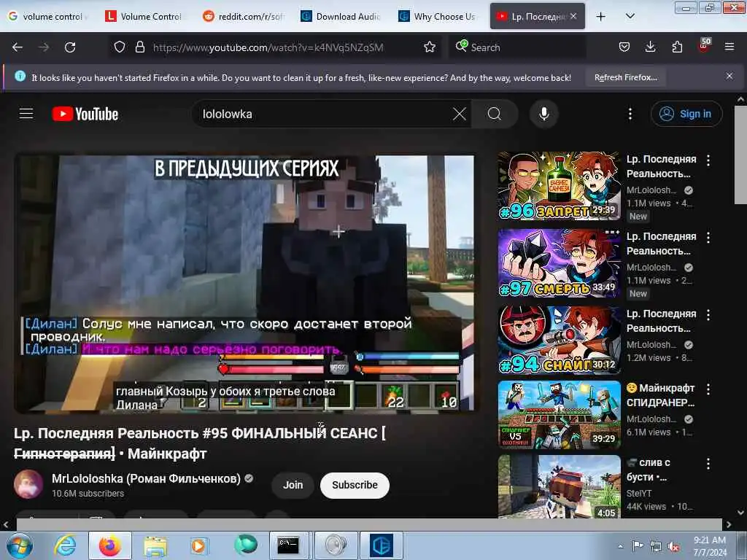This screenshot has width=747, height=560.
Task: Open options for Майнкрафт СПИДРАНЕР video
Action: click(708, 389)
